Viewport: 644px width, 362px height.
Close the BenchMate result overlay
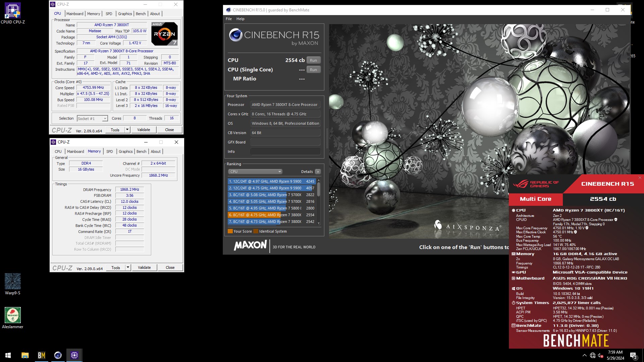tap(640, 178)
